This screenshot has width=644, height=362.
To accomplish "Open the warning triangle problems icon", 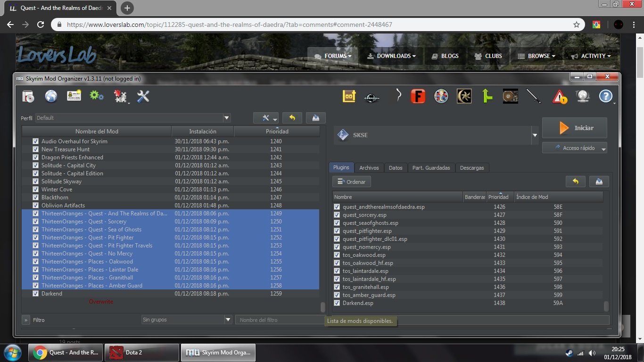I will [x=560, y=97].
